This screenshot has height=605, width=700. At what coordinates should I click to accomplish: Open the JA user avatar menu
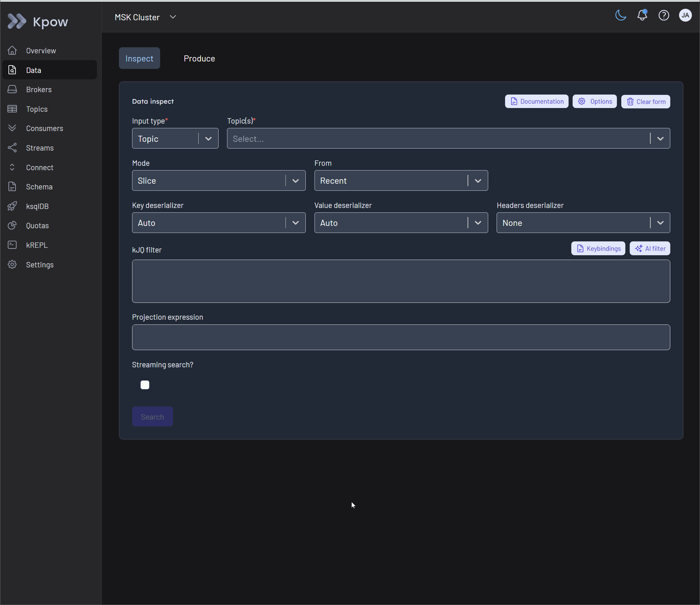[x=685, y=16]
